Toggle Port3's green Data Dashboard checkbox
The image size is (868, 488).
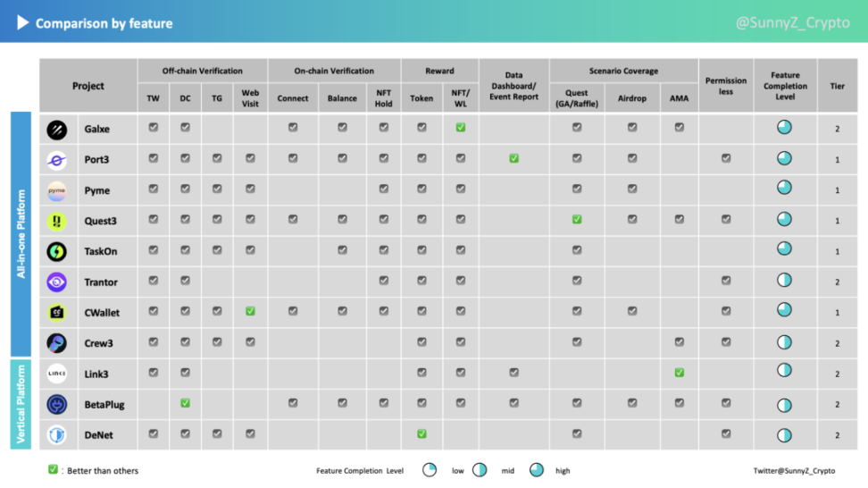click(x=514, y=158)
